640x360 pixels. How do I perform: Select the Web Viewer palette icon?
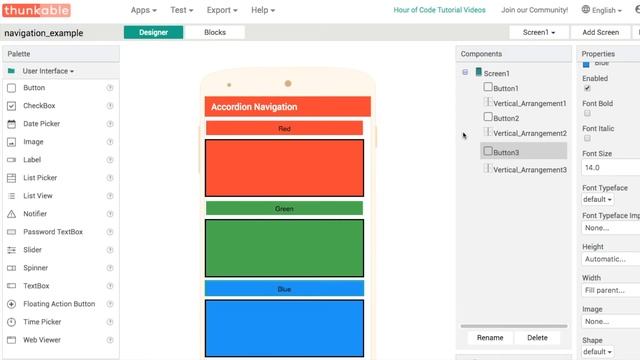[11, 340]
